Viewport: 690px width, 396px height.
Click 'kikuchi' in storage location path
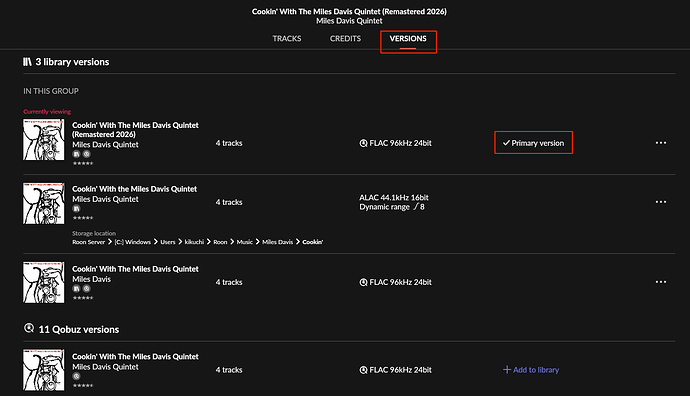click(194, 242)
